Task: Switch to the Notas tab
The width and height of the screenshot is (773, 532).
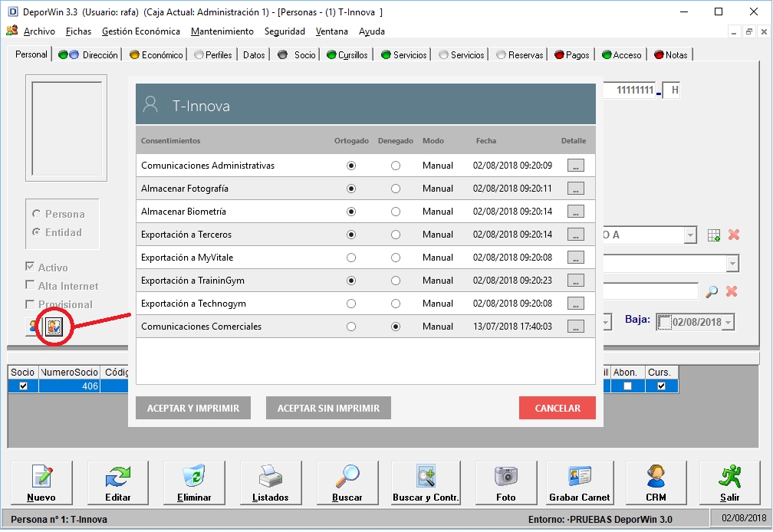Action: tap(671, 54)
